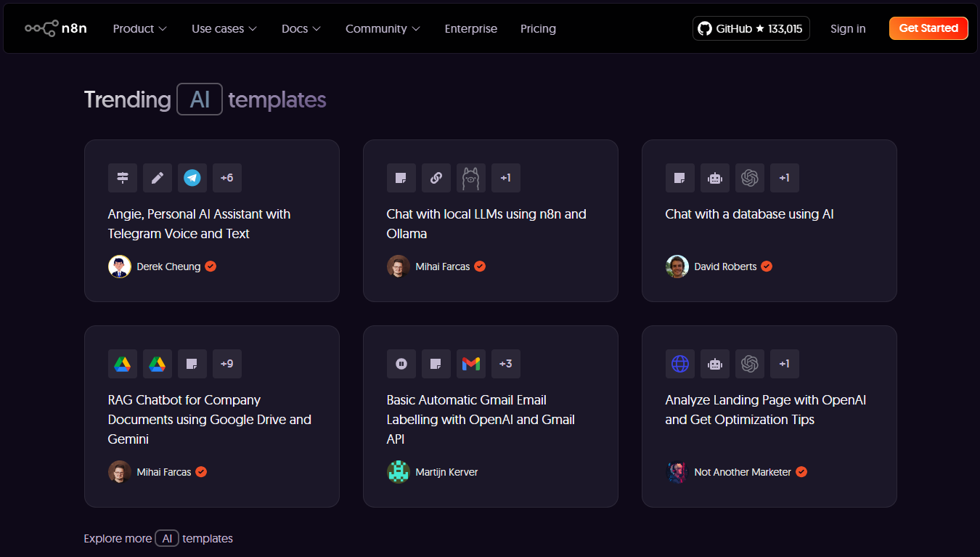This screenshot has width=980, height=557.
Task: Click the Telegram icon on Angie card
Action: tap(192, 178)
